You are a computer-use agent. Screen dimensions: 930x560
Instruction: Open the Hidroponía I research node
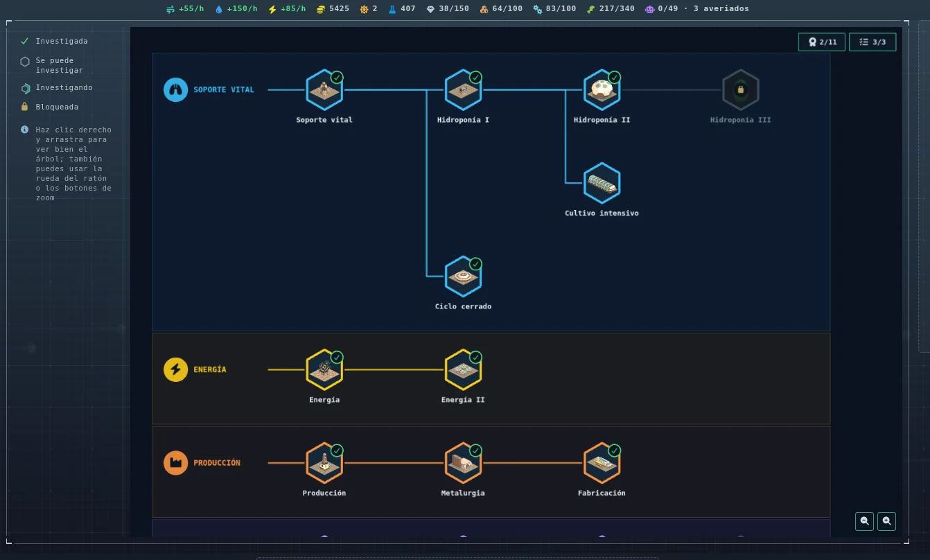(x=463, y=90)
